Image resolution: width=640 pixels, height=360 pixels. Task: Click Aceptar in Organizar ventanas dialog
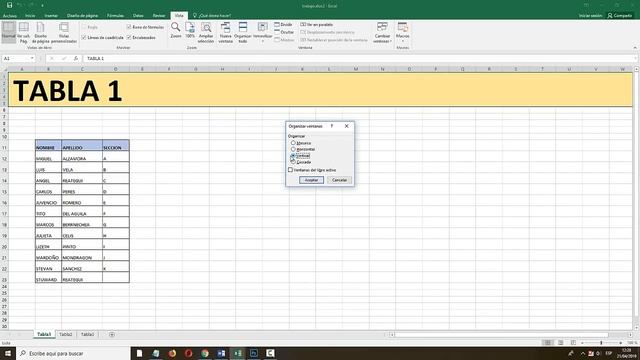[311, 180]
